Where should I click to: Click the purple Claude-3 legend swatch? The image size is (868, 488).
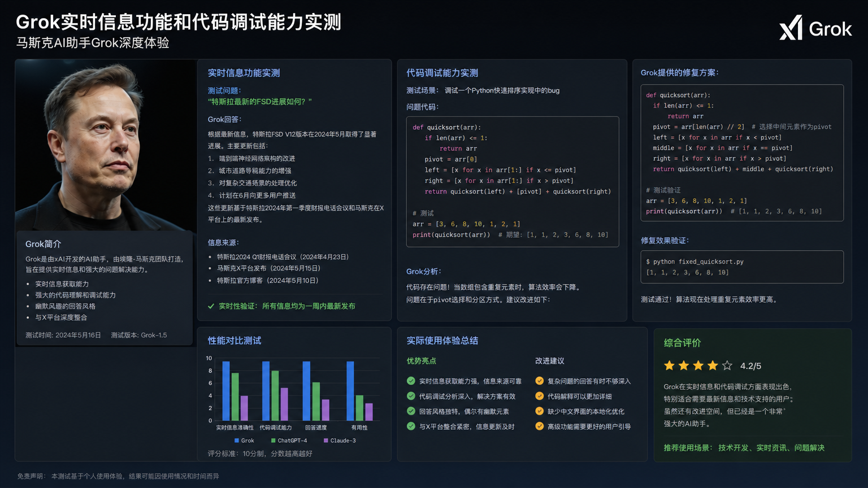click(x=326, y=441)
